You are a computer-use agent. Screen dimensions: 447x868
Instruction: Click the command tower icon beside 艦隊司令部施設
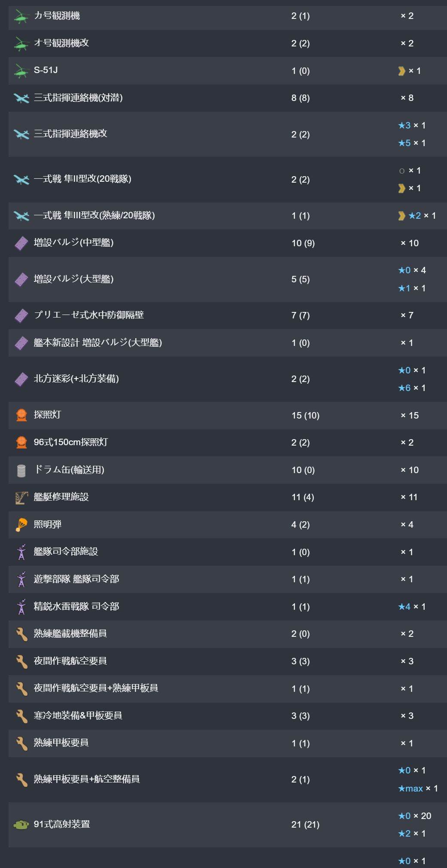(21, 552)
